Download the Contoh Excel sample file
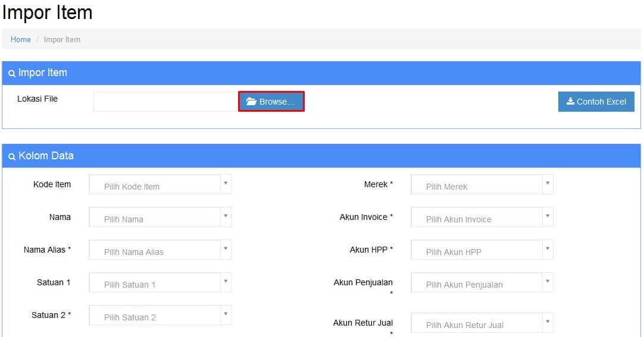This screenshot has width=644, height=337. click(596, 102)
